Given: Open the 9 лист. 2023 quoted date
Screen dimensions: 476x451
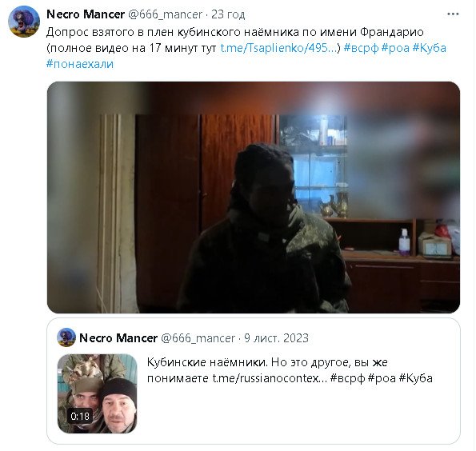Looking at the screenshot, I should tap(276, 337).
